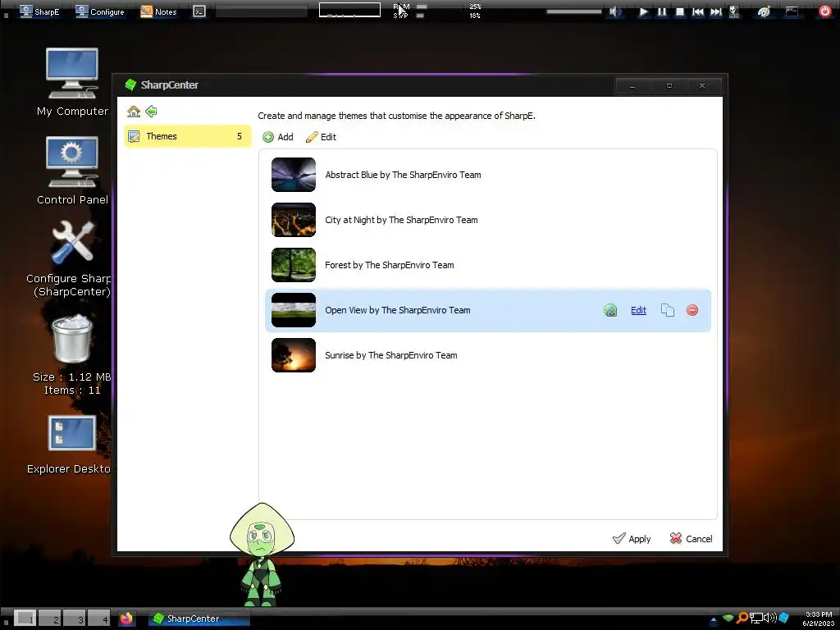Viewport: 840px width, 630px height.
Task: Click Apply to save theme changes
Action: tap(632, 539)
